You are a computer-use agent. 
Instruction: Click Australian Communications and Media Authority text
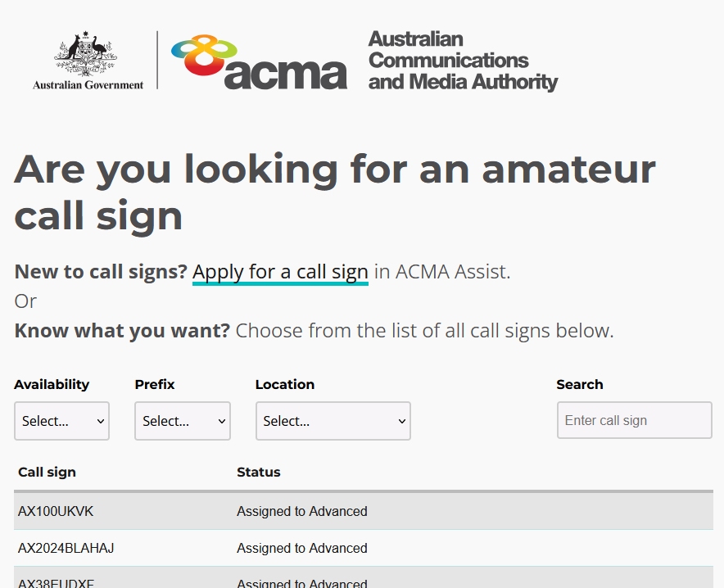tap(462, 61)
